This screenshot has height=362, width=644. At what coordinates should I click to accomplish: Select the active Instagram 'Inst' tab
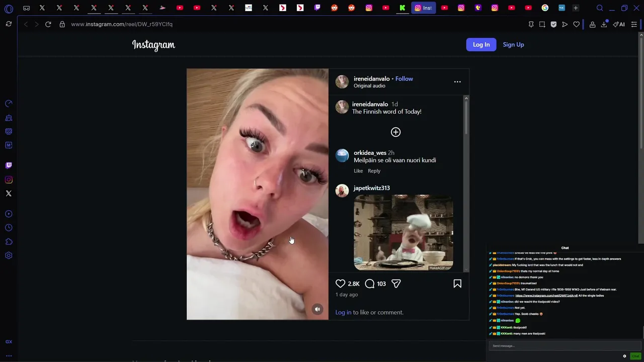424,8
